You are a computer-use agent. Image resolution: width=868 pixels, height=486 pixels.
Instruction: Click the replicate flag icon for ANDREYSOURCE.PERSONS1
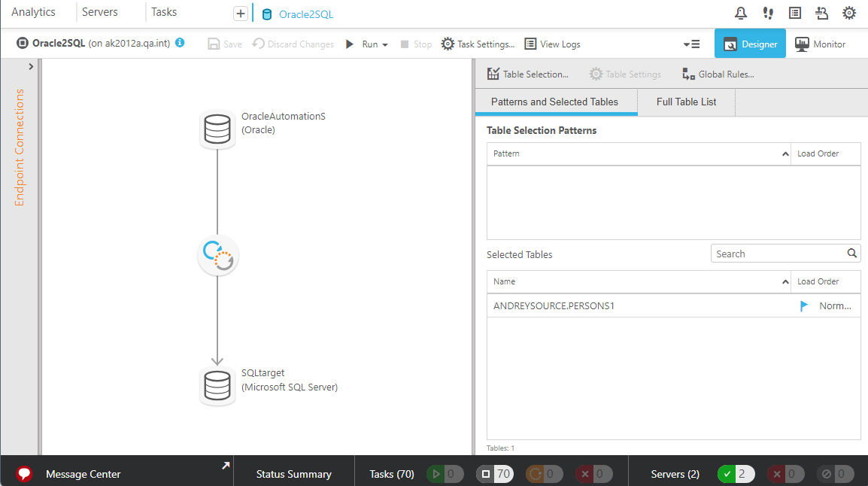[x=803, y=305]
